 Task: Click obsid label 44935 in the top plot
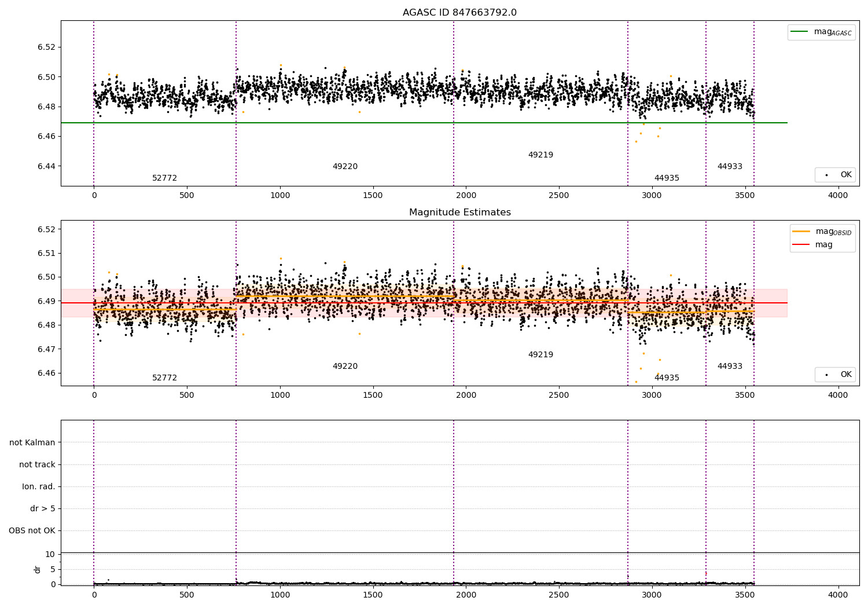[667, 178]
